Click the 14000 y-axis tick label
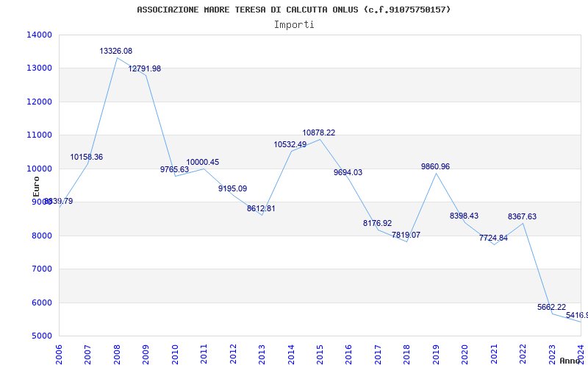Image resolution: width=588 pixels, height=368 pixels. point(40,35)
